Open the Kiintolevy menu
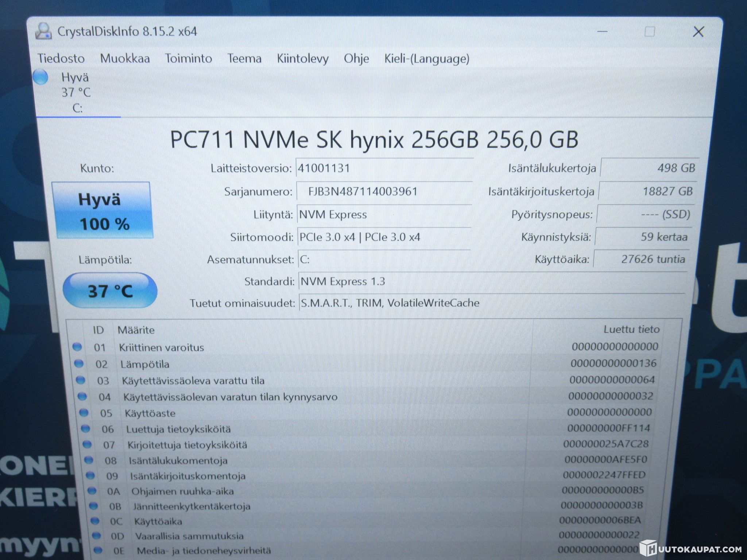747x560 pixels. pos(303,59)
